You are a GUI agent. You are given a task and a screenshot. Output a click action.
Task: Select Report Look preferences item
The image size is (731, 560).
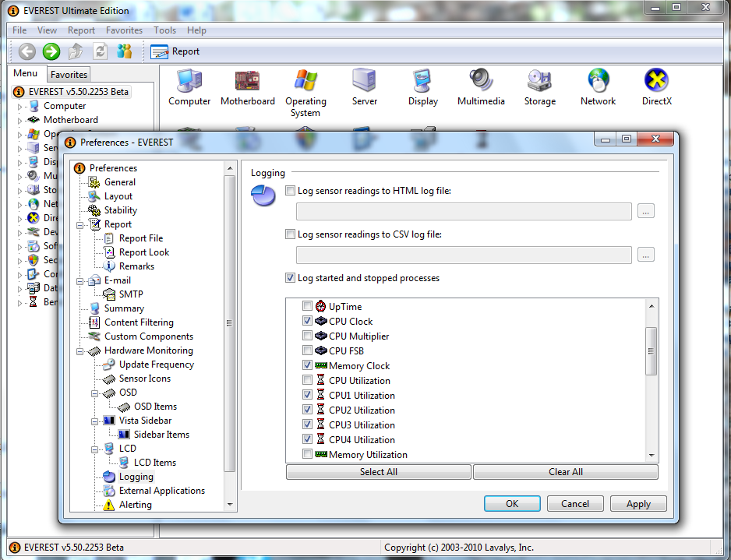pyautogui.click(x=144, y=252)
